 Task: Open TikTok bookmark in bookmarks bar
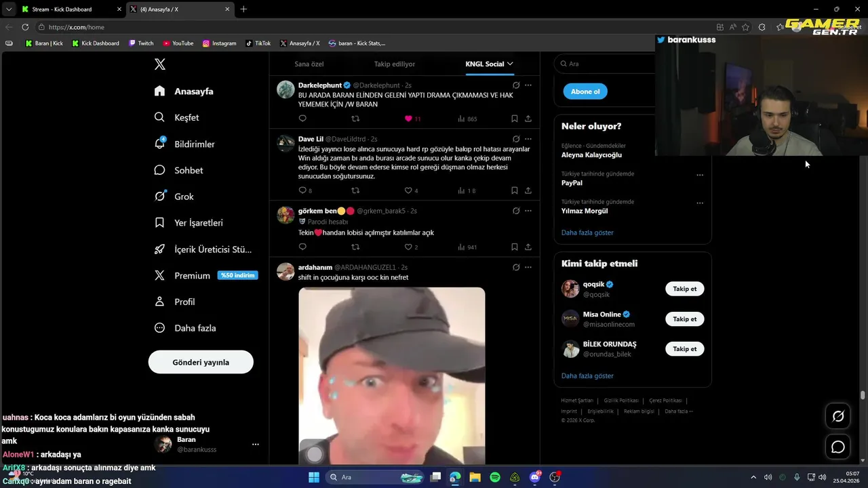click(258, 43)
